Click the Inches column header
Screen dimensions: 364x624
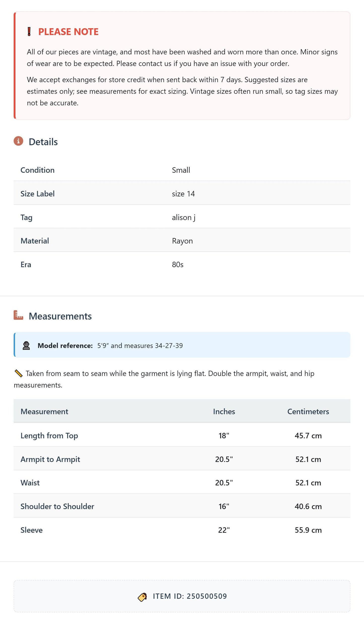pos(224,412)
